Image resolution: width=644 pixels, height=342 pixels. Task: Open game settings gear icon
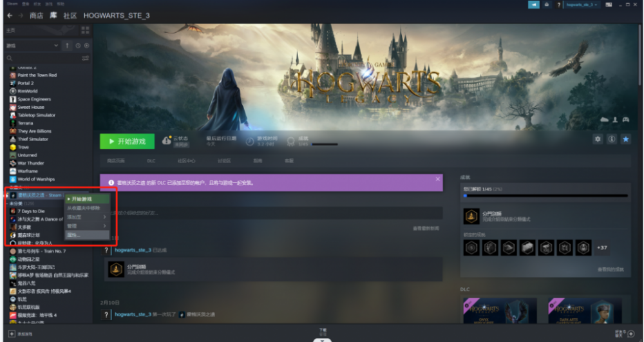598,139
